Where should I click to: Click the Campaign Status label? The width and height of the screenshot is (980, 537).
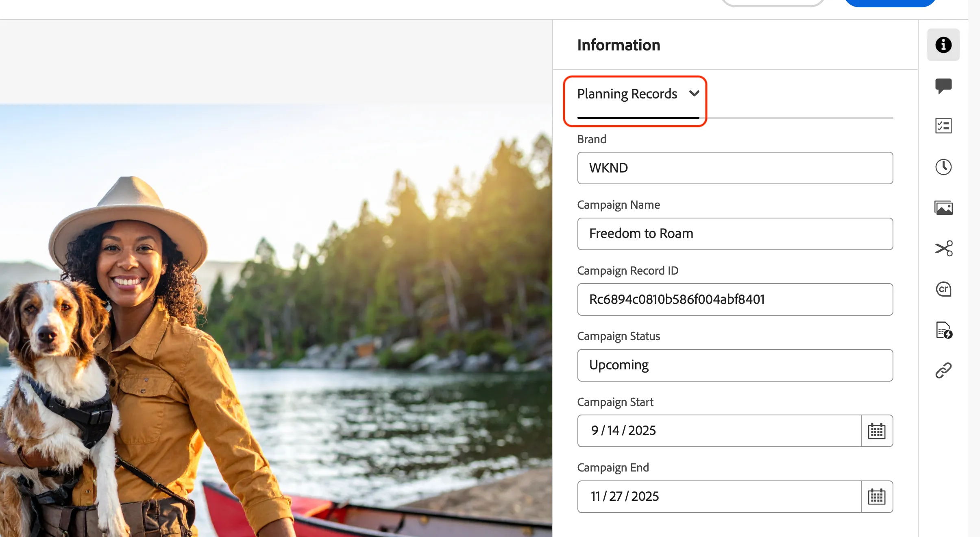click(618, 336)
